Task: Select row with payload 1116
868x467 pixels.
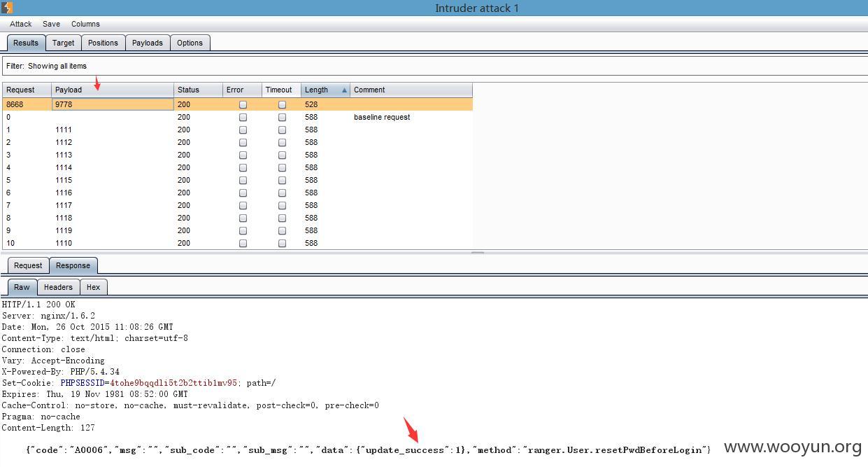Action: pyautogui.click(x=238, y=193)
